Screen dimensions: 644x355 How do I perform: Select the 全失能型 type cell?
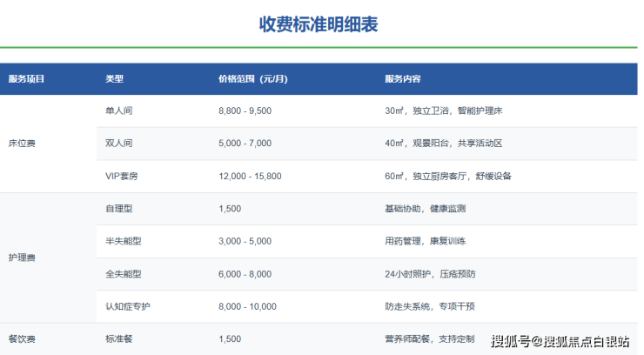123,274
